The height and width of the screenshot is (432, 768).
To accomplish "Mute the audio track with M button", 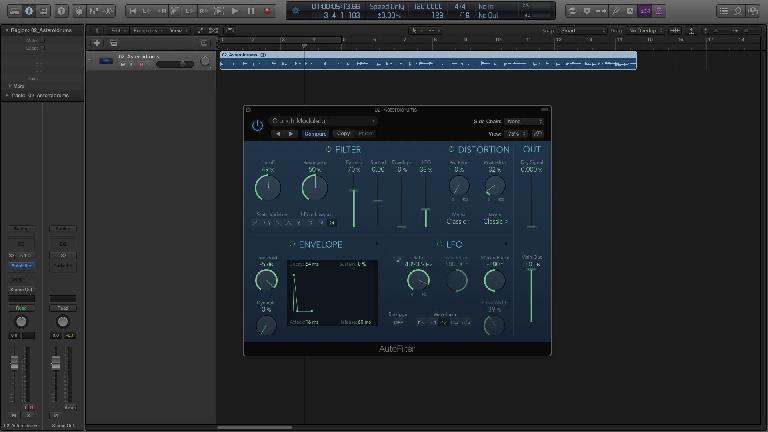I will click(x=123, y=64).
